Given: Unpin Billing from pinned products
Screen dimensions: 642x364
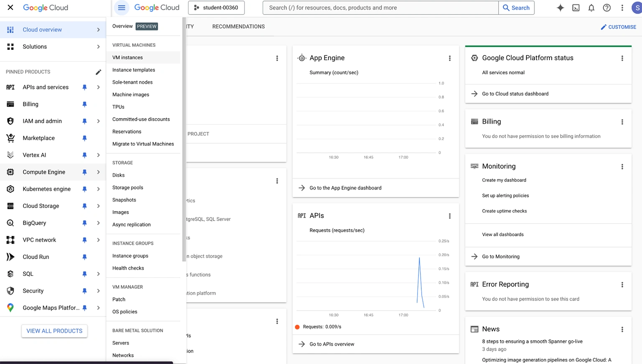Looking at the screenshot, I should click(x=84, y=104).
